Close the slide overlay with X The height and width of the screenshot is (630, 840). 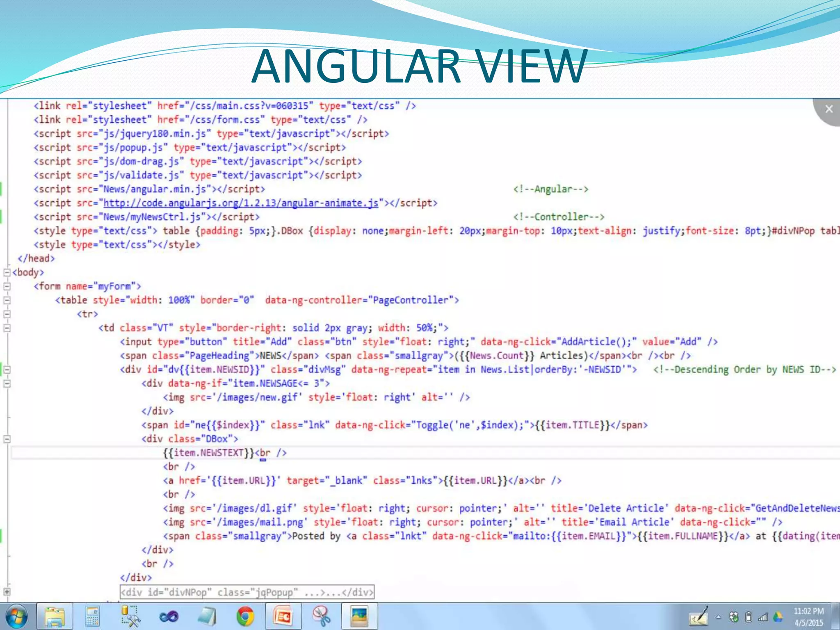829,109
